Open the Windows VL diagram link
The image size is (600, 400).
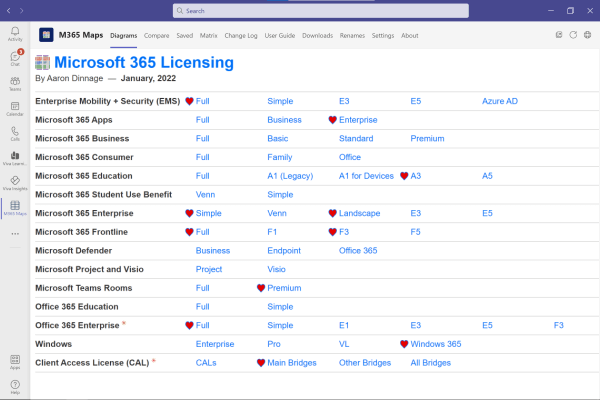pyautogui.click(x=344, y=344)
